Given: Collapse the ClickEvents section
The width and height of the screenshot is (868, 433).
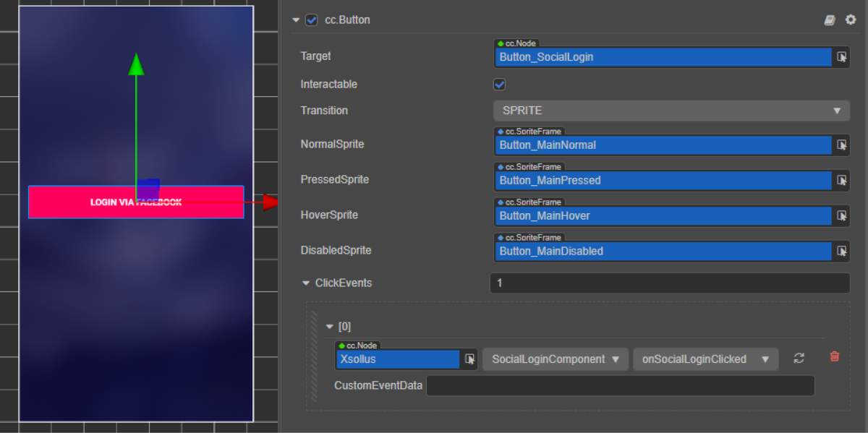Looking at the screenshot, I should click(x=306, y=283).
